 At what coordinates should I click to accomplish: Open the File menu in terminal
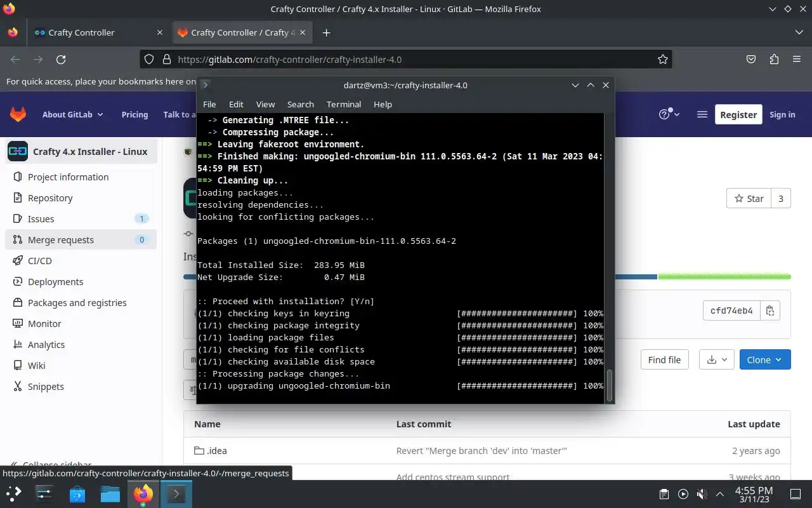tap(209, 104)
